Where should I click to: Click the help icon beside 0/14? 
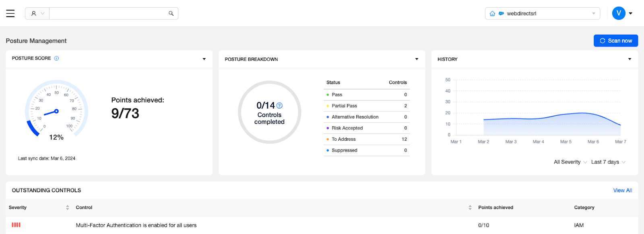point(279,105)
